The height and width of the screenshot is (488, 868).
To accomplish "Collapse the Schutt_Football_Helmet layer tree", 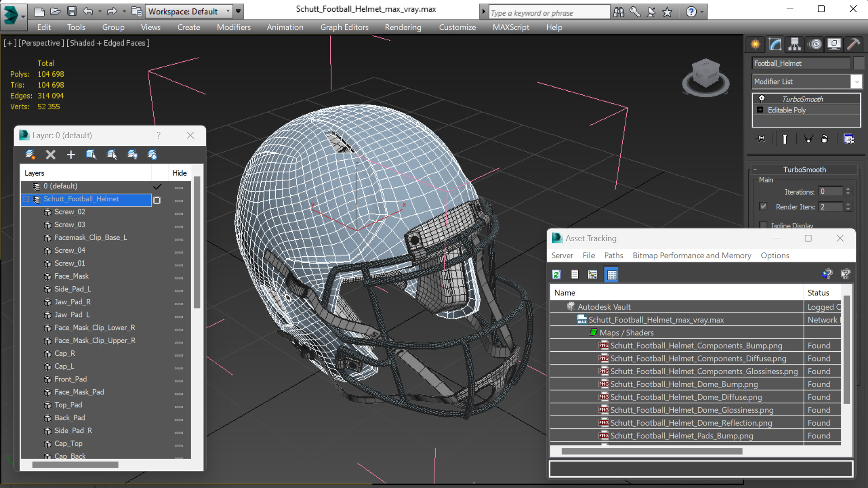I will tap(26, 199).
